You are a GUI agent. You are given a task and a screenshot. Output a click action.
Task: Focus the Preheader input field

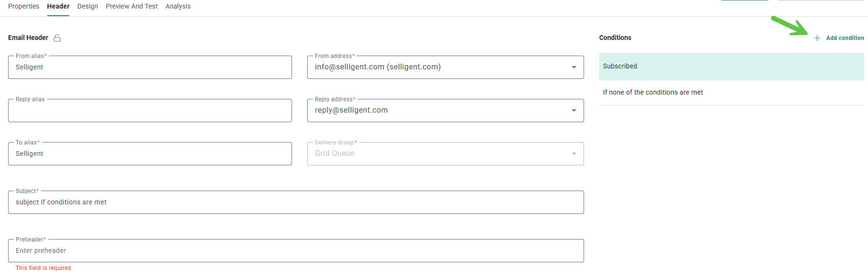[x=296, y=251]
